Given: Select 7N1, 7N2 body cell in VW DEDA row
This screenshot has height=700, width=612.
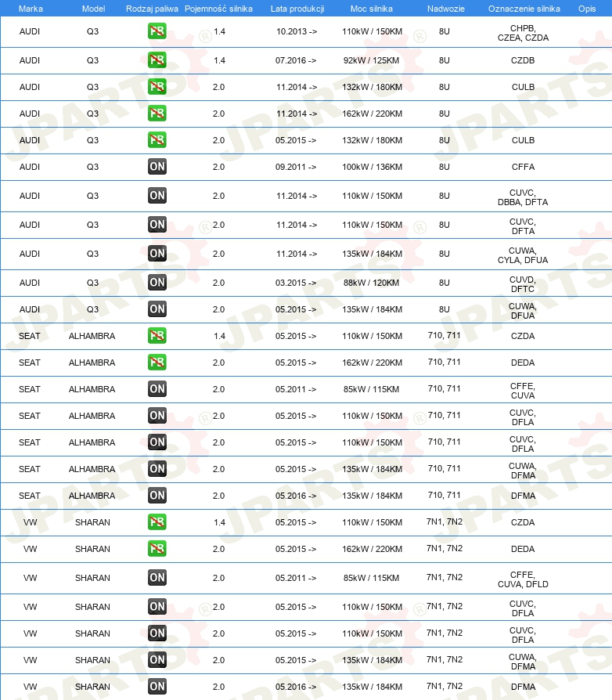Looking at the screenshot, I should (445, 548).
